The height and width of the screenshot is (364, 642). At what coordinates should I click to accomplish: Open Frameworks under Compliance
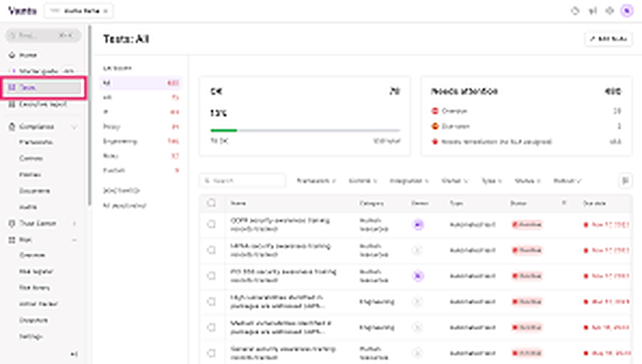[x=36, y=142]
